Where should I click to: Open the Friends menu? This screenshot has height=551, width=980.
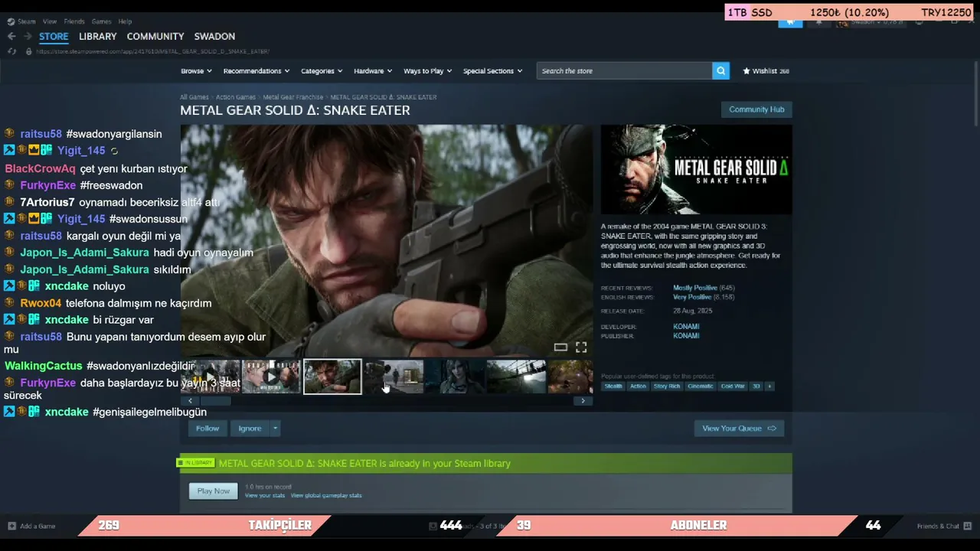click(74, 21)
